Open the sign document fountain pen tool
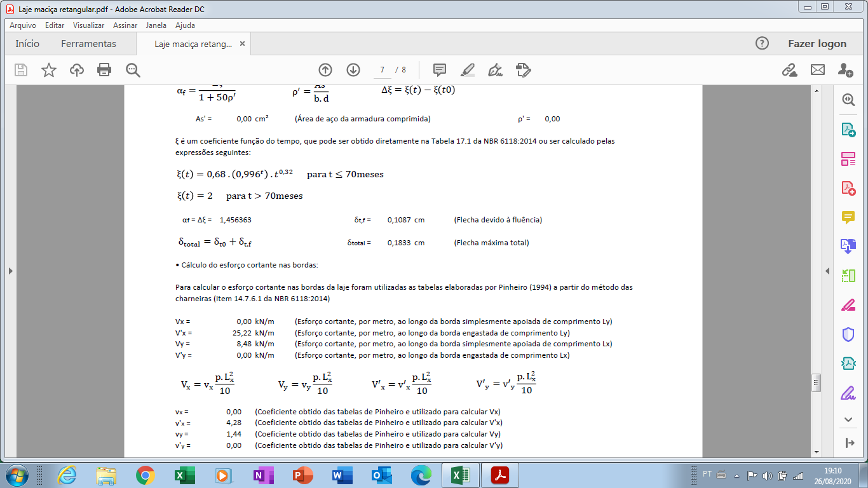The height and width of the screenshot is (488, 868). pyautogui.click(x=495, y=70)
